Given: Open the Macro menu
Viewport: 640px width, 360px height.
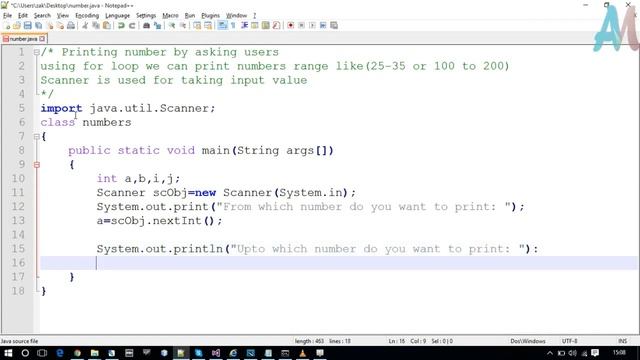Looking at the screenshot, I should tap(170, 16).
